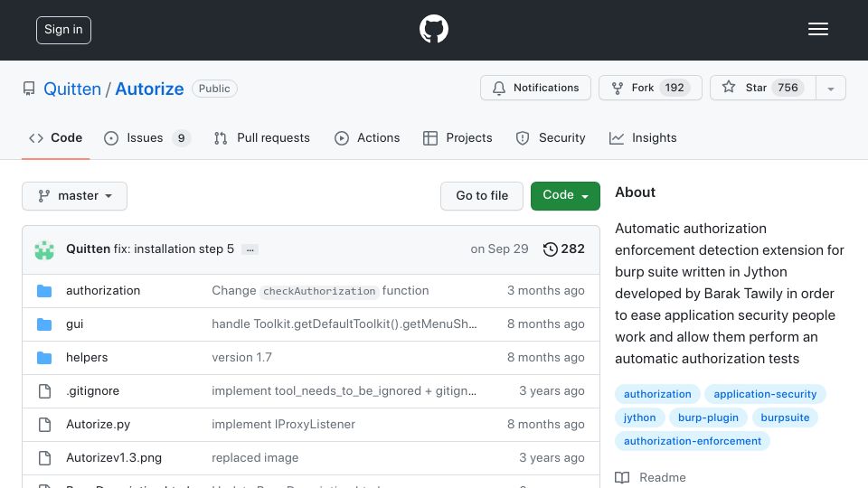Click the .gitignore file icon

click(x=44, y=391)
